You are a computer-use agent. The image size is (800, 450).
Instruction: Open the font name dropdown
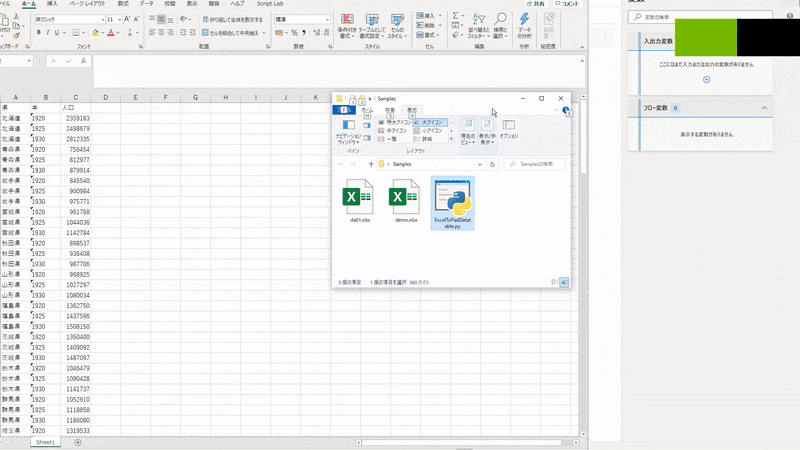(x=103, y=19)
